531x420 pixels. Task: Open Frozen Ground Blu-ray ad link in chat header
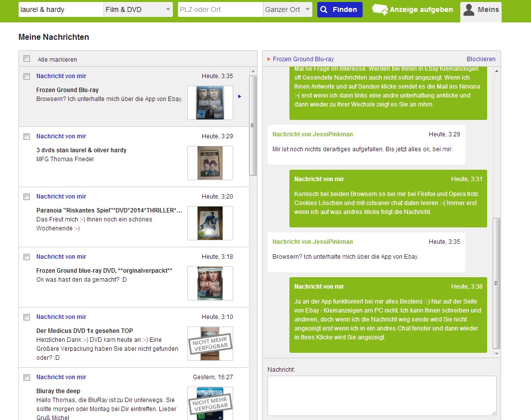click(x=303, y=59)
